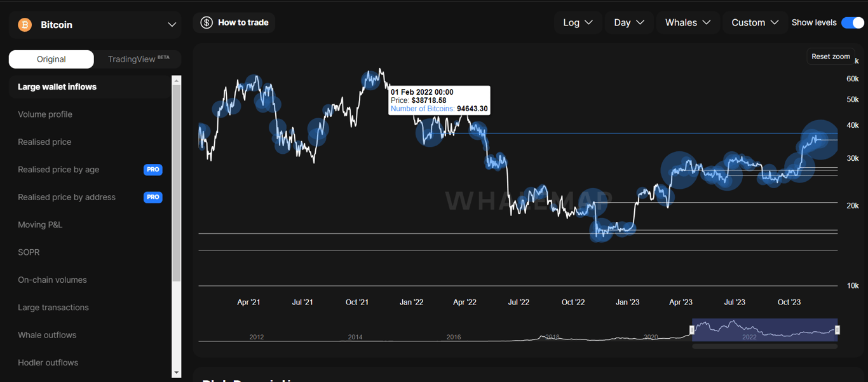Click the tooltip price $38718.58
Viewport: 868px width, 382px height.
click(429, 100)
